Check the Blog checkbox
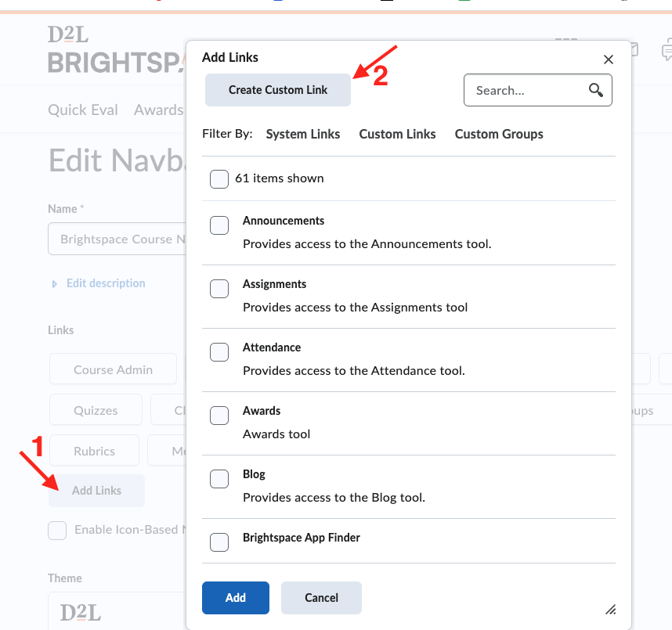 pos(219,479)
